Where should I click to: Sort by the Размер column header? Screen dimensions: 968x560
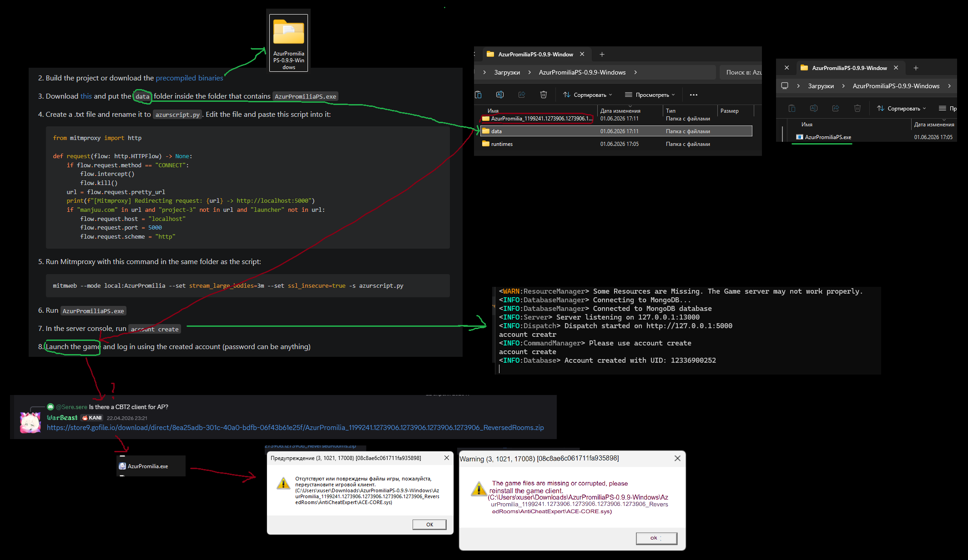(x=730, y=110)
